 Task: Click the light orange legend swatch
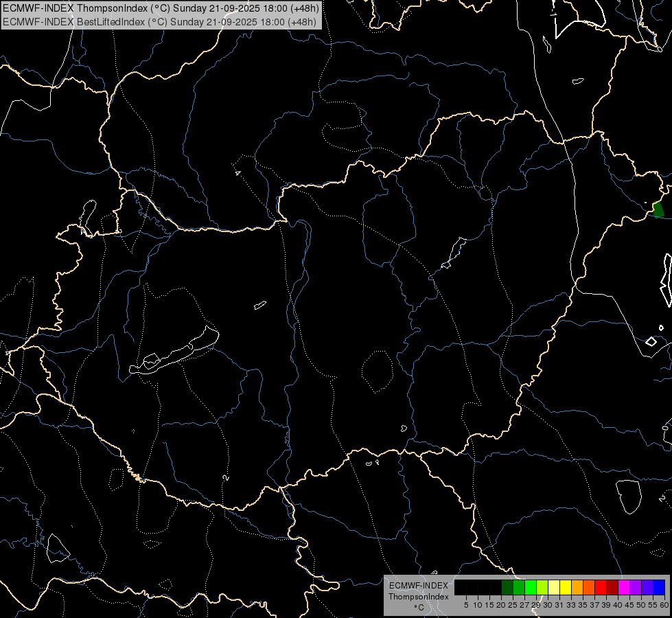tap(577, 587)
